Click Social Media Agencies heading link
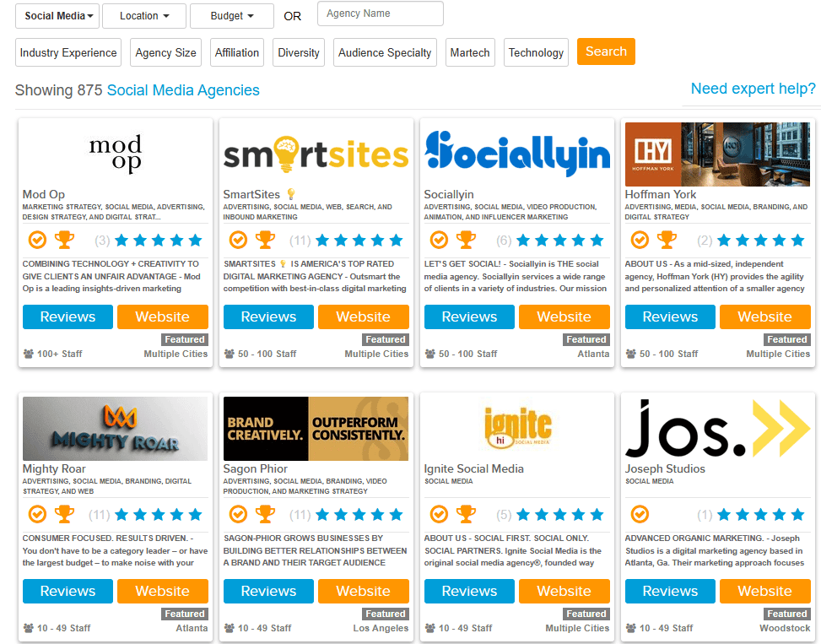Image resolution: width=821 pixels, height=644 pixels. [x=183, y=90]
